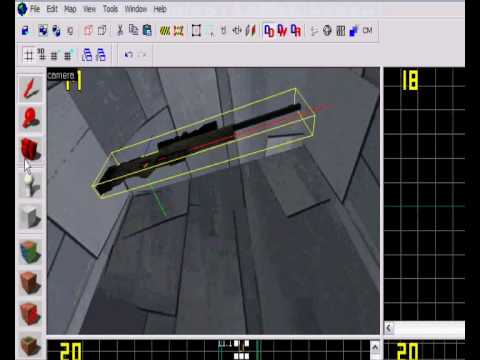
Task: Click the Ungroup selection icon
Action: 56,31
